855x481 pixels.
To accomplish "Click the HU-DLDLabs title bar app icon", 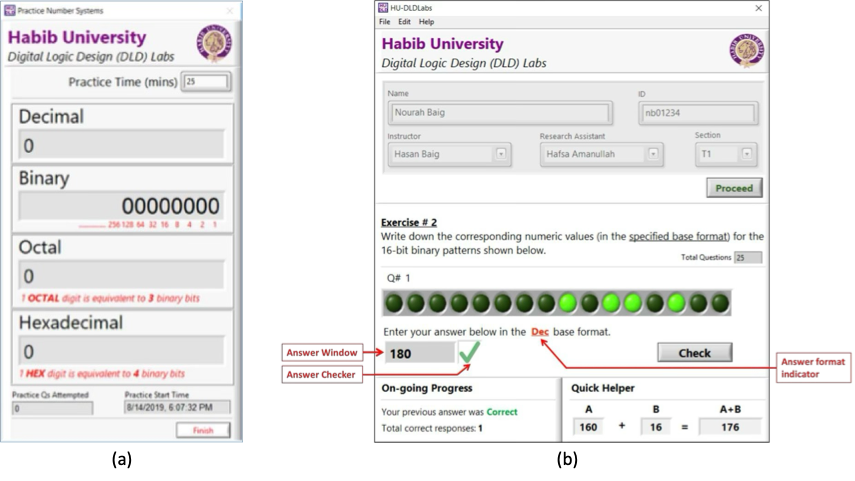I will coord(383,8).
